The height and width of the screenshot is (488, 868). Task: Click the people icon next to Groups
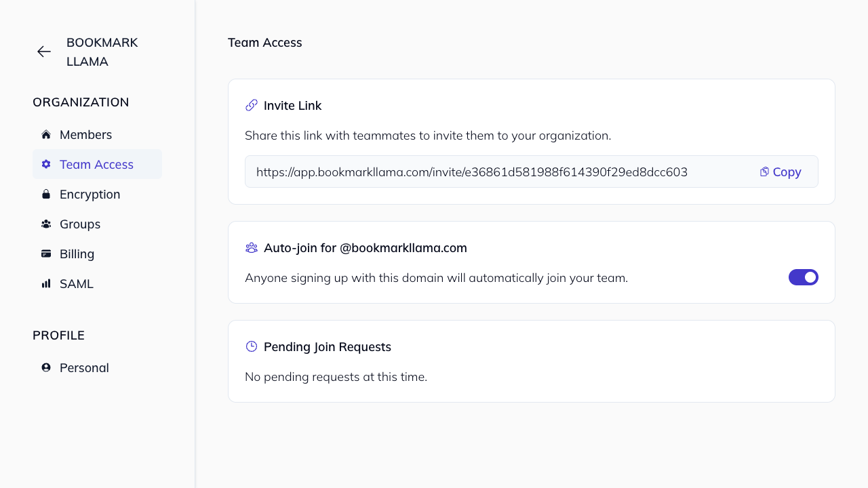tap(45, 224)
